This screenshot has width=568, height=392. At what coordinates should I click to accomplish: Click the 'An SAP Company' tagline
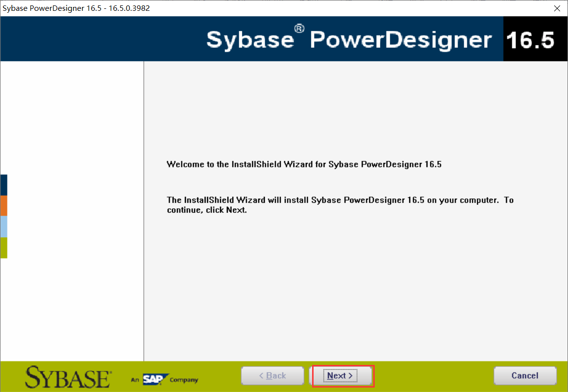(x=164, y=380)
